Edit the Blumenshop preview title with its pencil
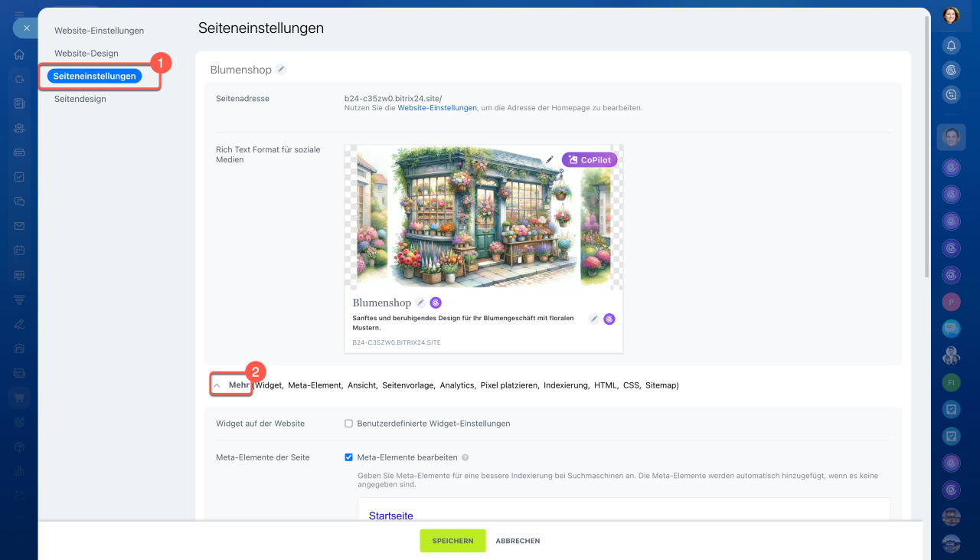The width and height of the screenshot is (980, 560). point(420,303)
